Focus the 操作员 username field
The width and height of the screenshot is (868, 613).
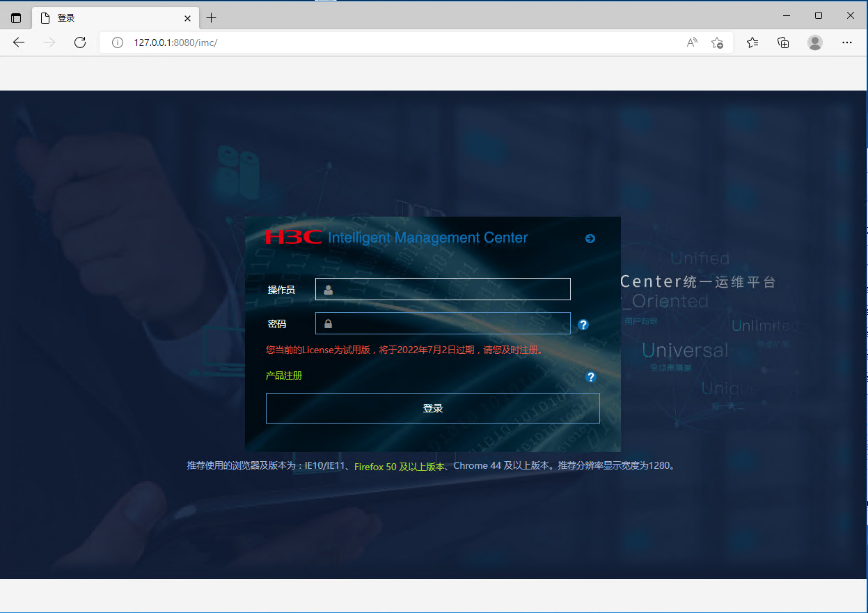pos(443,289)
